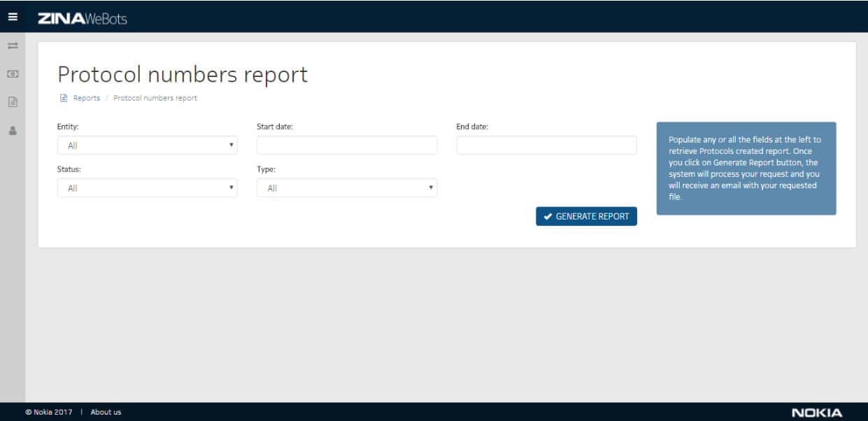868x421 pixels.
Task: Open the Status dropdown
Action: 147,188
